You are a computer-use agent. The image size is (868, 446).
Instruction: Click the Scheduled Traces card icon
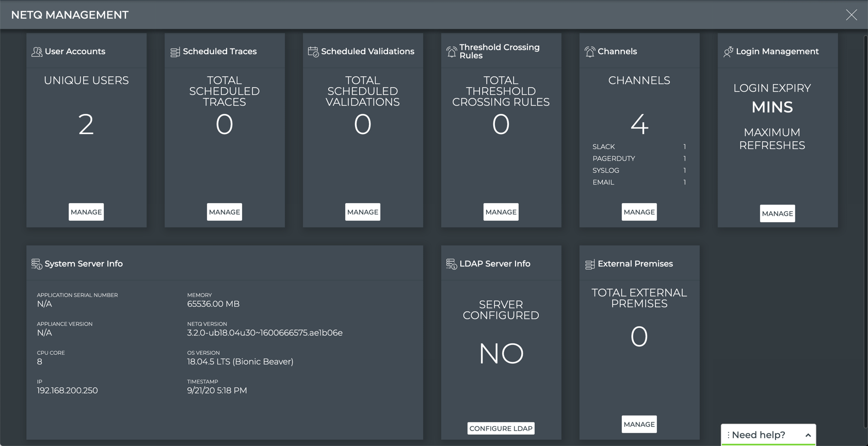(x=175, y=52)
